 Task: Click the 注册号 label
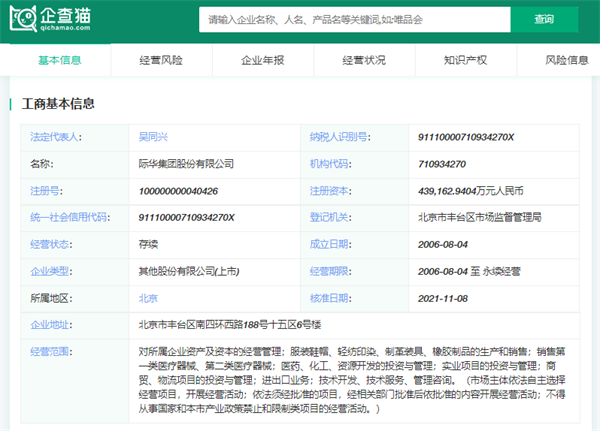[46, 191]
